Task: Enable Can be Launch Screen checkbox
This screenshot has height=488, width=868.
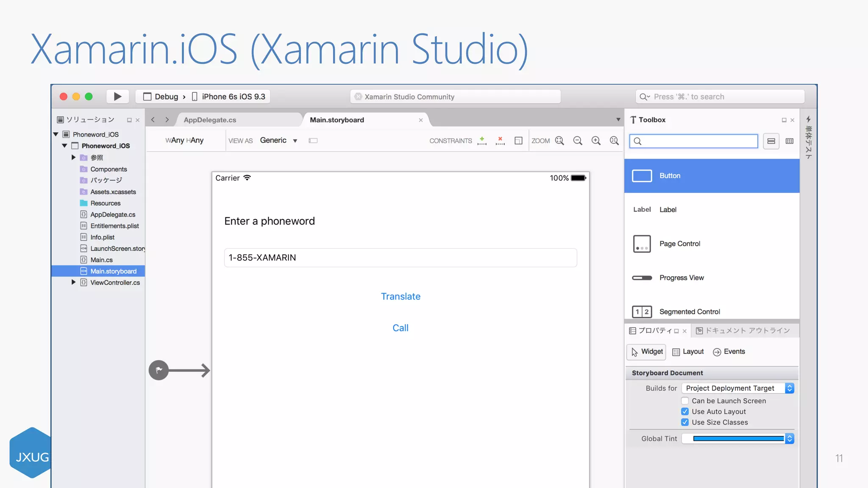Action: pyautogui.click(x=685, y=401)
